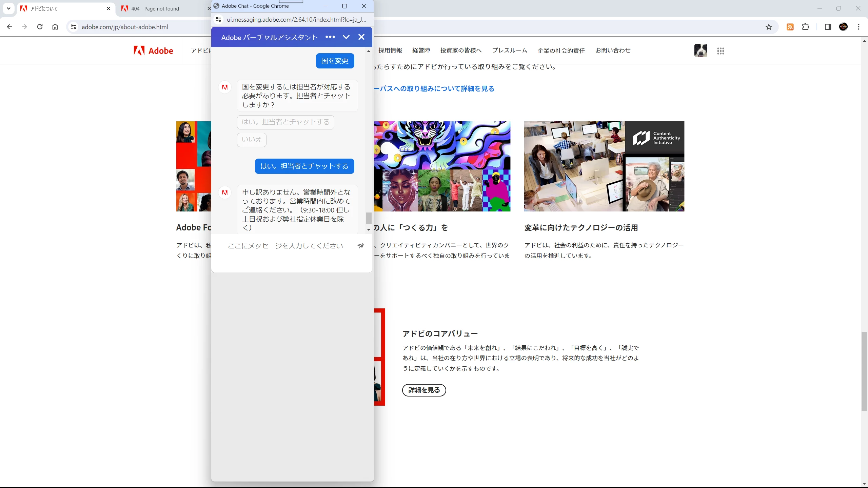
Task: Open the 採用情報 menu item
Action: pos(390,50)
